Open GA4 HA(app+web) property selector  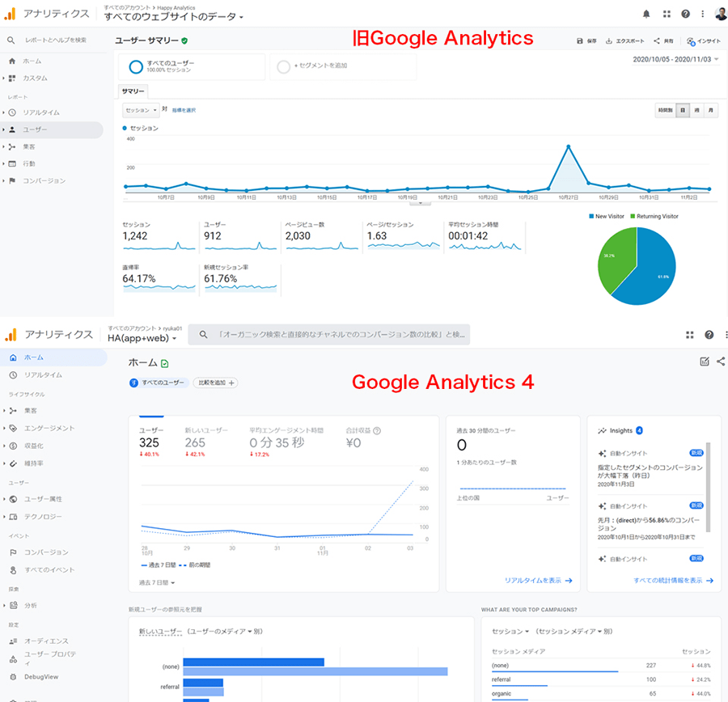(x=142, y=338)
